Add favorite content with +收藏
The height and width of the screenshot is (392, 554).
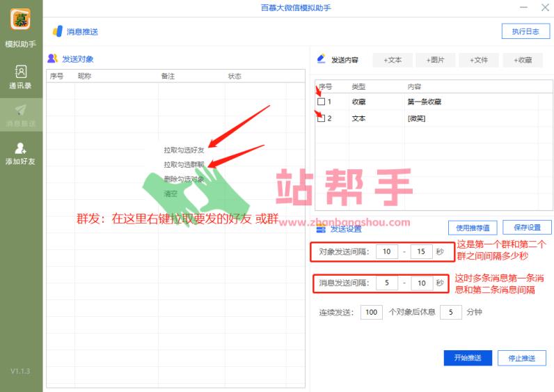pos(523,60)
